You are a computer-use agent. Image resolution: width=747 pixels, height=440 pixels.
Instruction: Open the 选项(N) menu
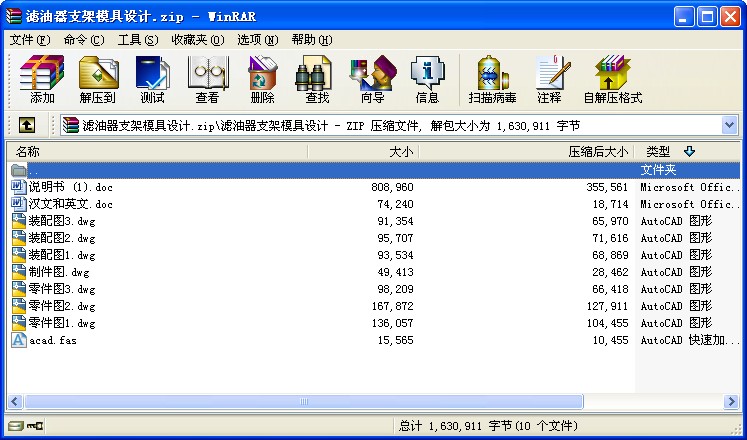258,40
